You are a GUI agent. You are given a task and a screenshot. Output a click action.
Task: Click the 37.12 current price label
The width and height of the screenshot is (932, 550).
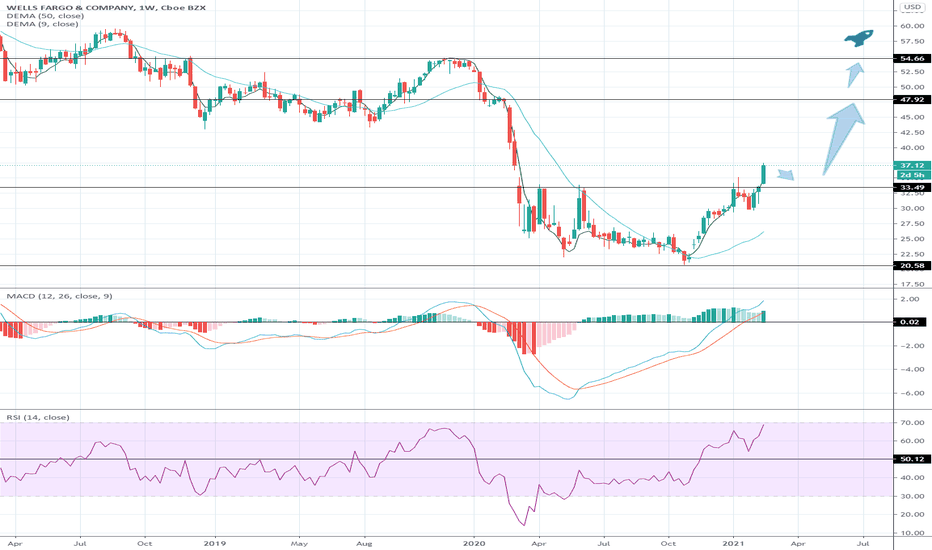912,166
